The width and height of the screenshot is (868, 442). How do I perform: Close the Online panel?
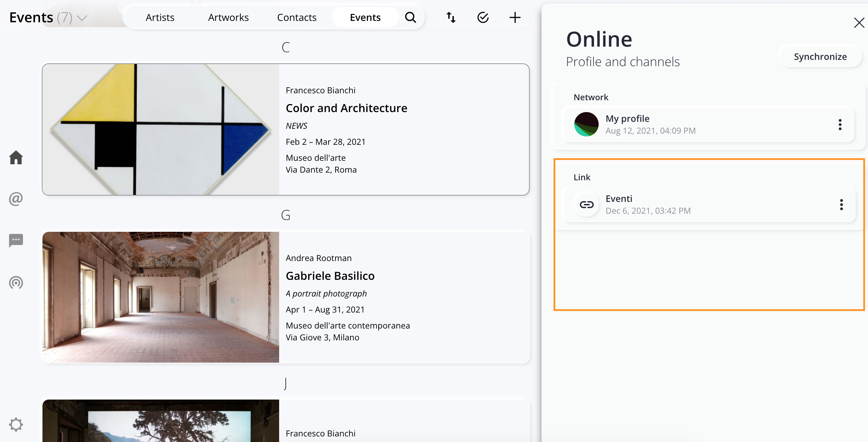(859, 23)
